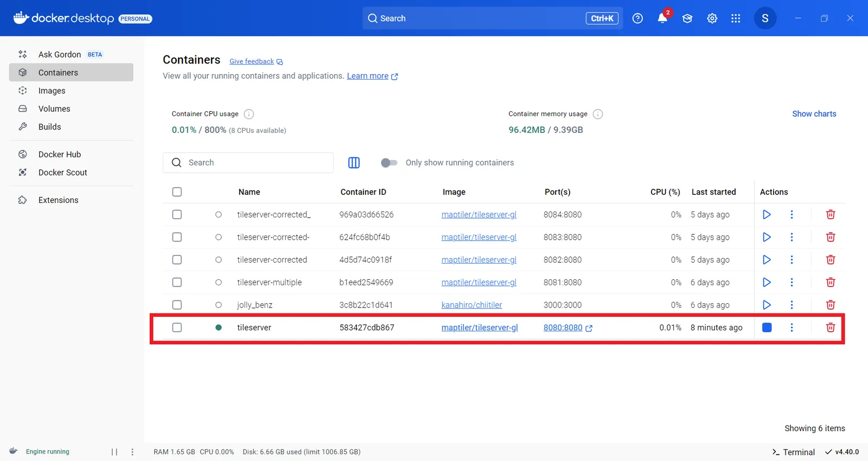
Task: Delete the tileserver-corrected_ container
Action: click(x=830, y=215)
